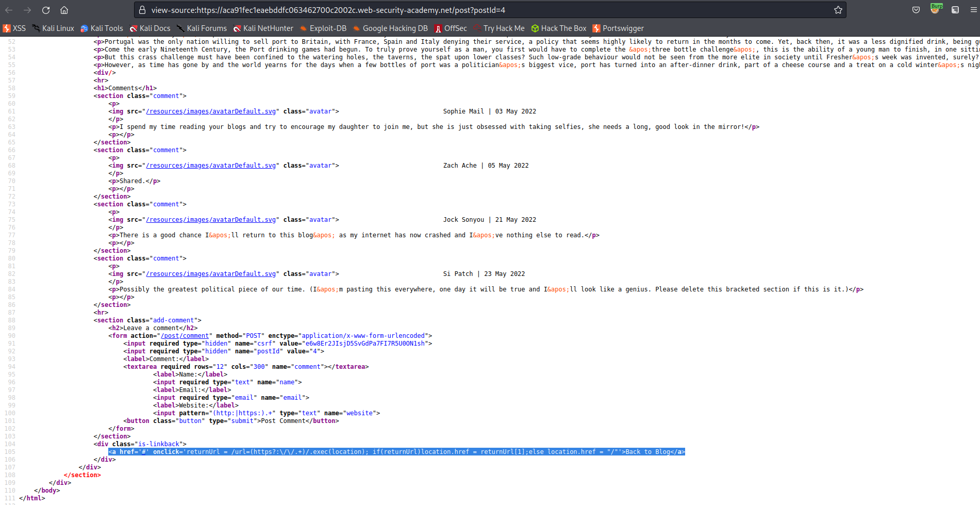Viewport: 980px width, 505px height.
Task: Open the XSS bookmark
Action: (x=14, y=28)
